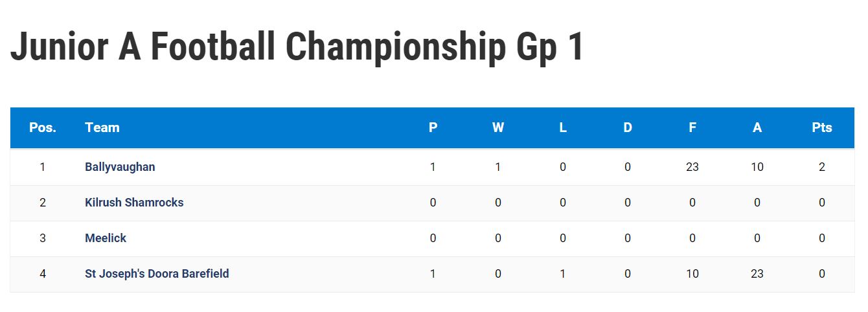This screenshot has height=312, width=868.
Task: Select the Junior A Football Championship Gp 1 heading
Action: pos(297,47)
